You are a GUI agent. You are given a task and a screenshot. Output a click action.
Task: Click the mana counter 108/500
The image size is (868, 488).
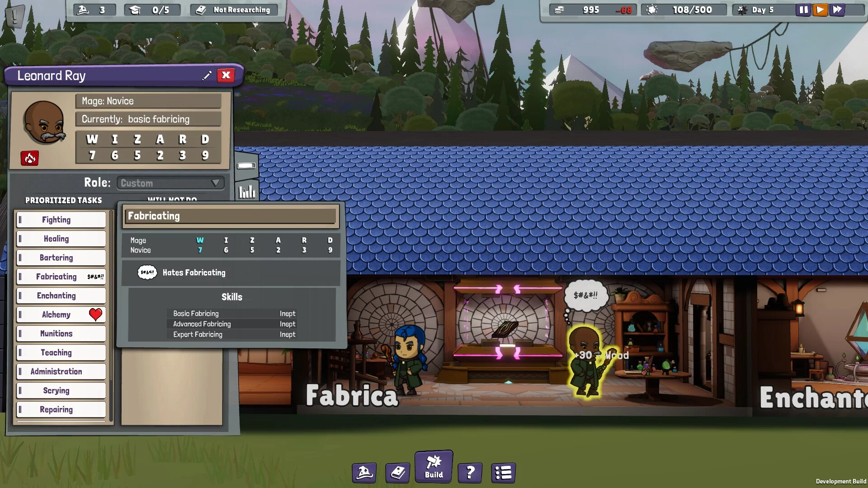684,10
